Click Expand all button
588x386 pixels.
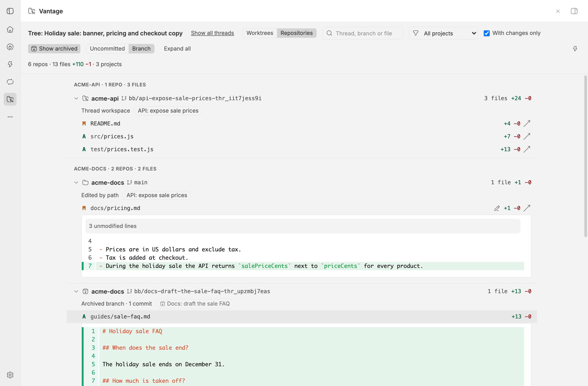[x=177, y=49]
